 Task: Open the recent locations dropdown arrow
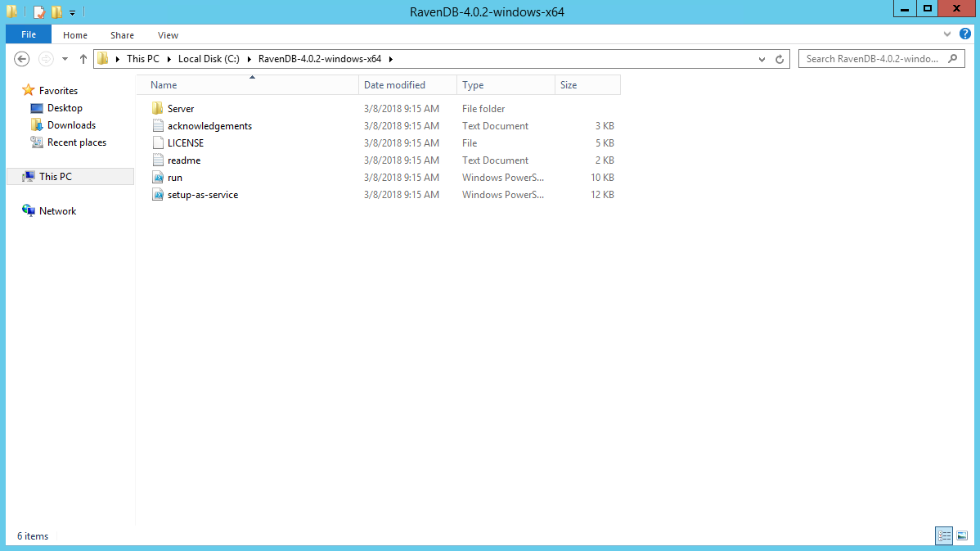pos(65,59)
